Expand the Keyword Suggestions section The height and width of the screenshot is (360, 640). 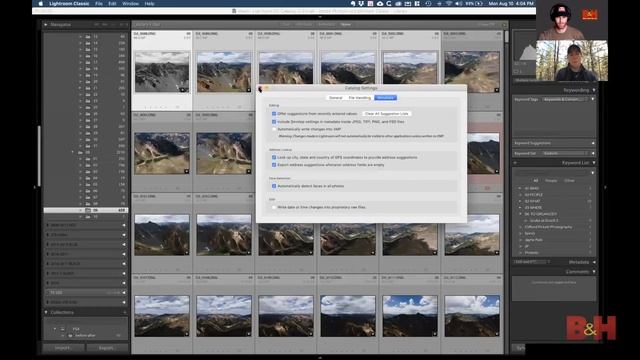(593, 143)
